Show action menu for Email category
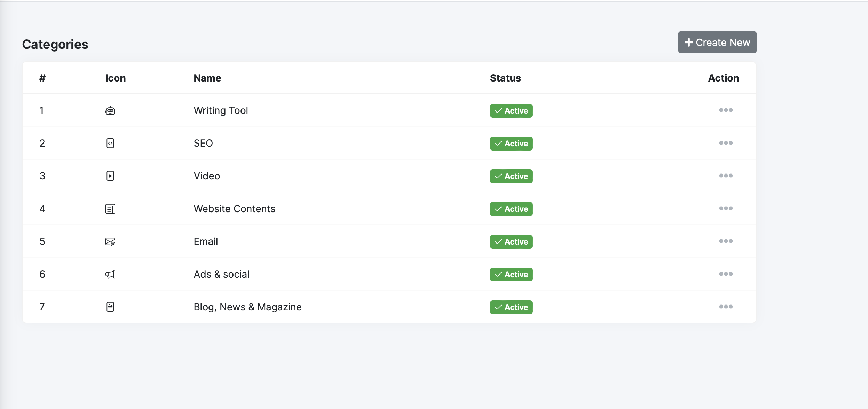This screenshot has height=409, width=868. coord(726,241)
